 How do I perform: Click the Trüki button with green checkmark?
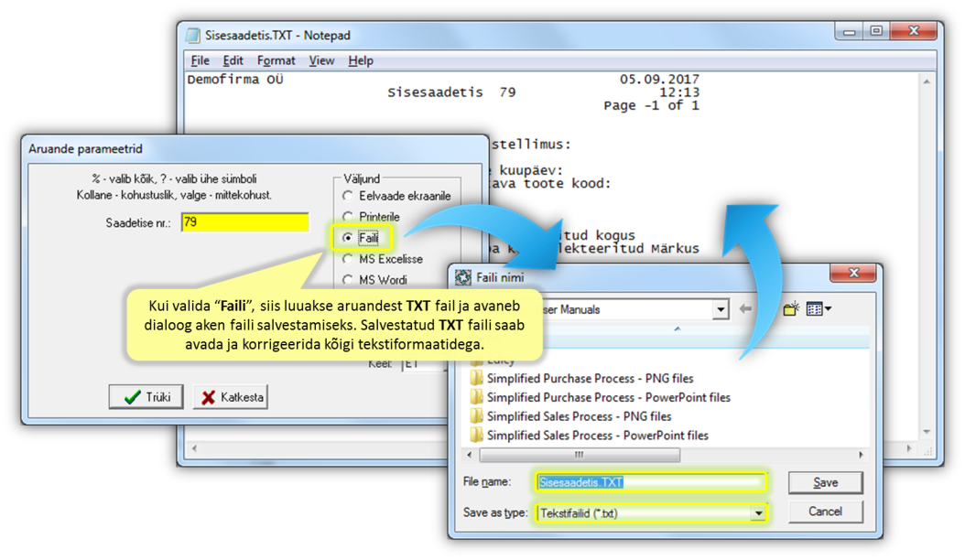pos(146,397)
